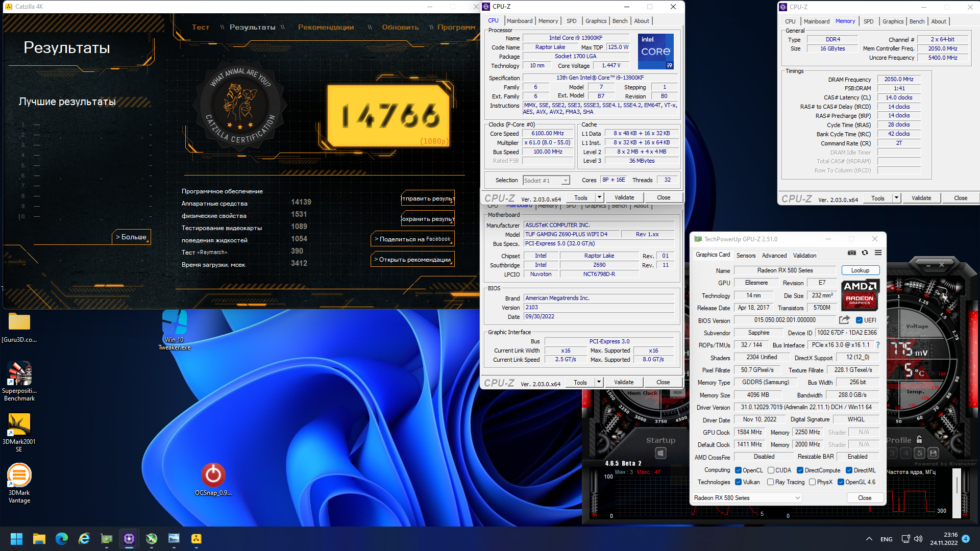Viewport: 980px width, 551px height.
Task: Click the Catzilla certification badge
Action: coord(240,107)
